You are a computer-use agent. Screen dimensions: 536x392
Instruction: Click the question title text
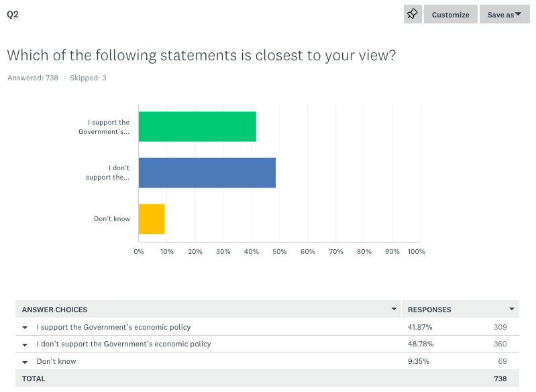[201, 55]
